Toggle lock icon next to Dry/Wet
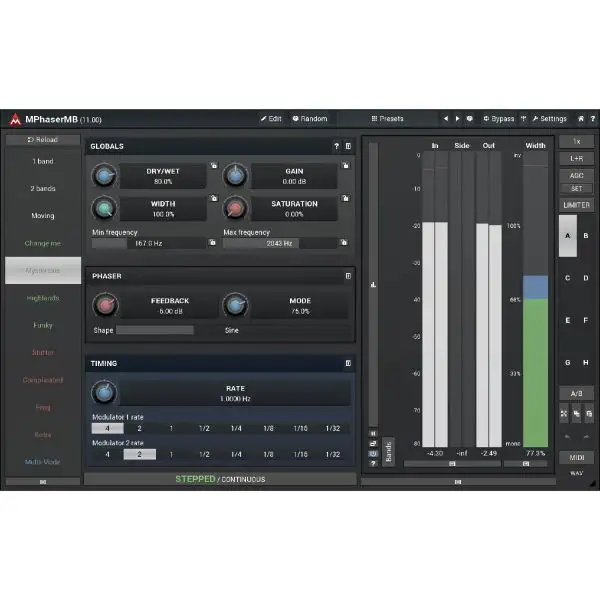600x600 pixels. point(214,165)
